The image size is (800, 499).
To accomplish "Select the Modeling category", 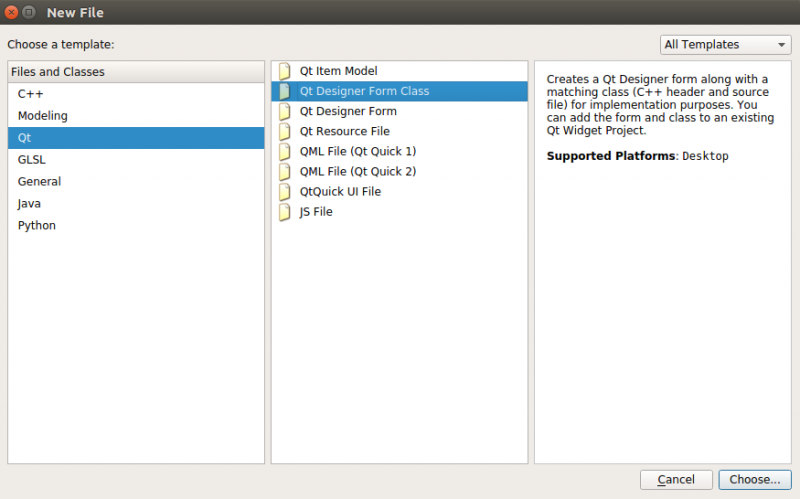I will 136,116.
